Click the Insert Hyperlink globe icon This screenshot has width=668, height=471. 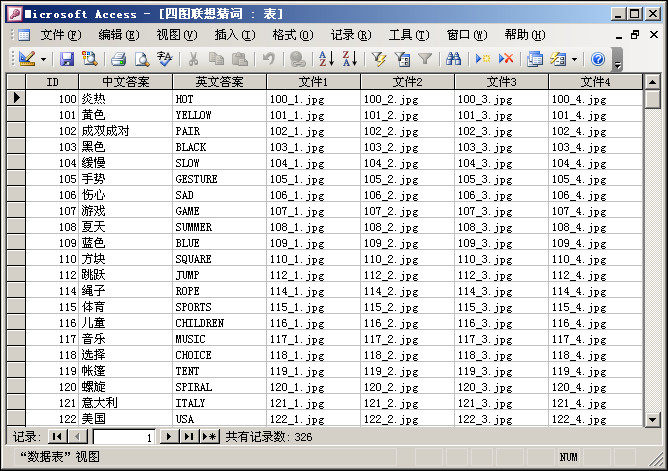pos(297,59)
